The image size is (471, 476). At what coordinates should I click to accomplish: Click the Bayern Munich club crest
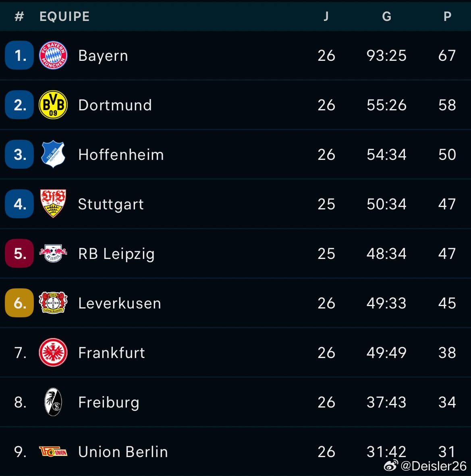(53, 55)
